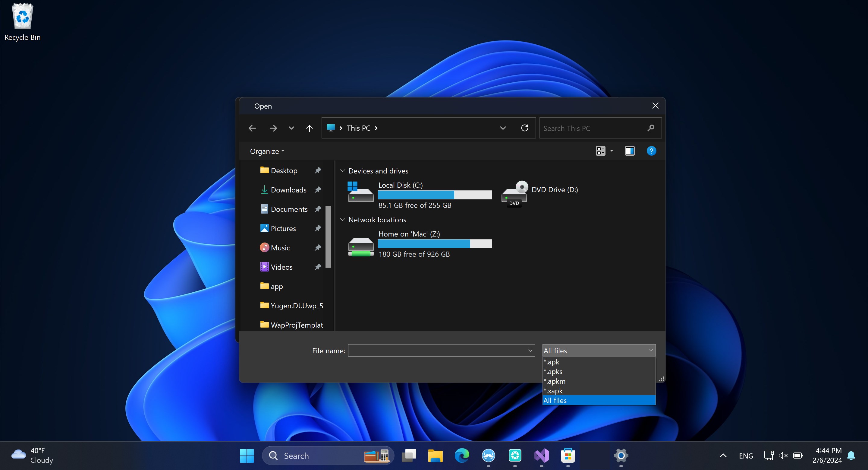The height and width of the screenshot is (470, 868).
Task: Launch Microsoft Edge from the taskbar
Action: coord(462,456)
